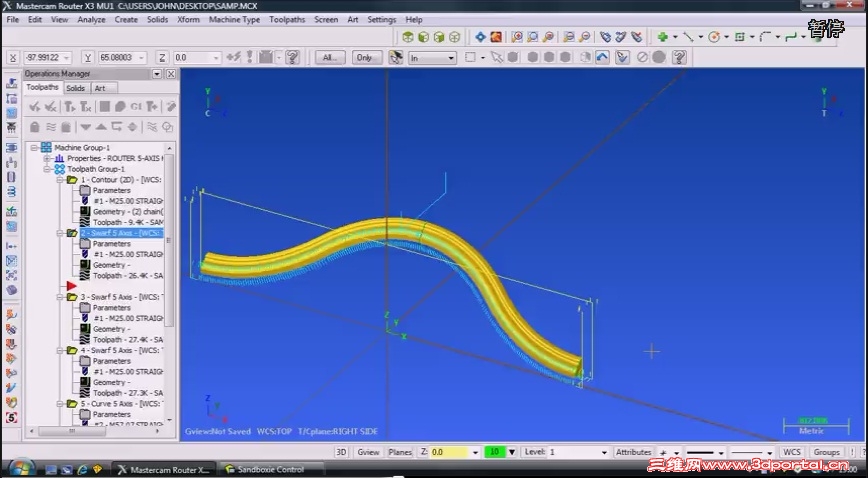Click the Gview button in status bar

(369, 452)
